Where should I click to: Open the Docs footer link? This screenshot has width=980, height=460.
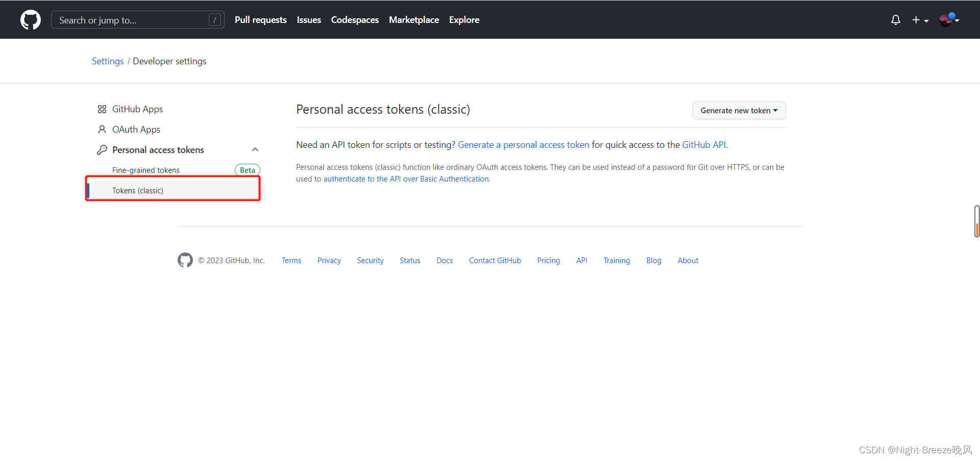445,261
